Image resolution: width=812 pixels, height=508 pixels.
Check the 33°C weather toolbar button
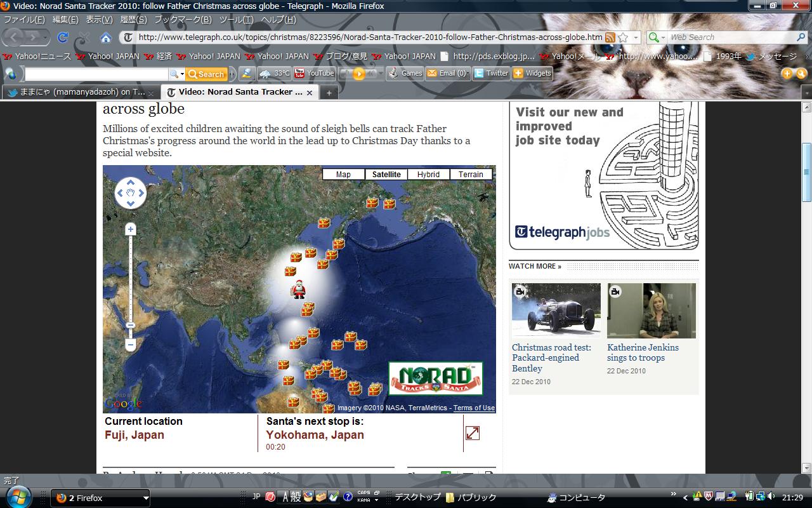click(274, 73)
